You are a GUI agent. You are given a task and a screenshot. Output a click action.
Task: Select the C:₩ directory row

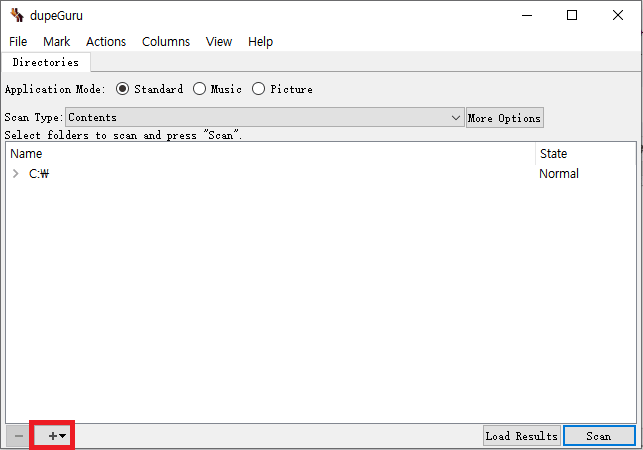(321, 174)
